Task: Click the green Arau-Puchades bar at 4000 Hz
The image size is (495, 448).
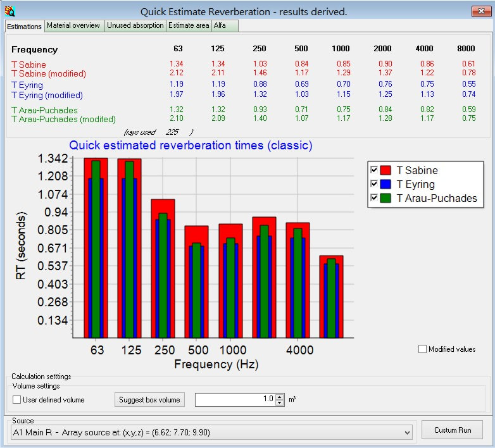Action: tap(298, 283)
